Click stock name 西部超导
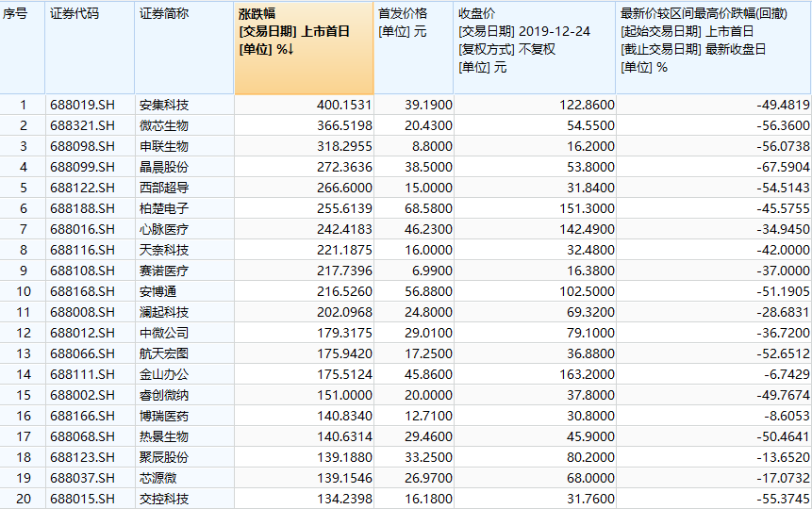812x509 pixels. point(164,188)
